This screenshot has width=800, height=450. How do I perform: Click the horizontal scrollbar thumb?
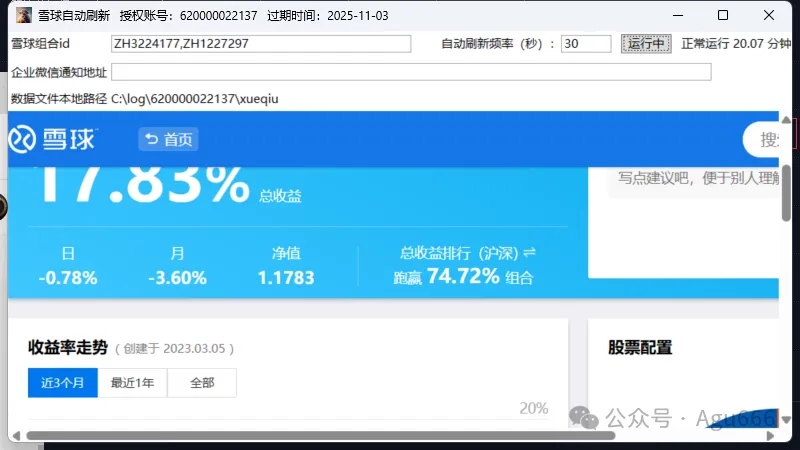(321, 436)
